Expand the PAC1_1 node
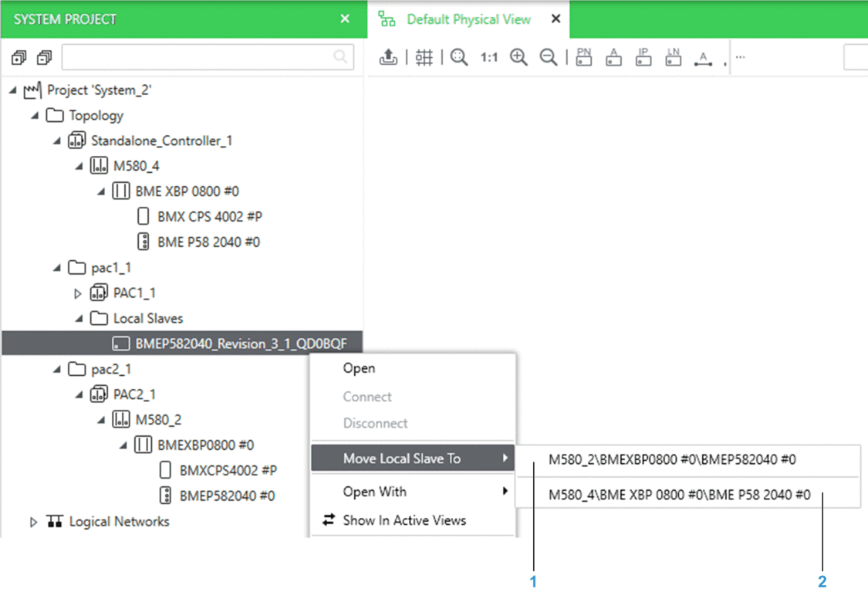Viewport: 868px width, 592px height. [78, 293]
